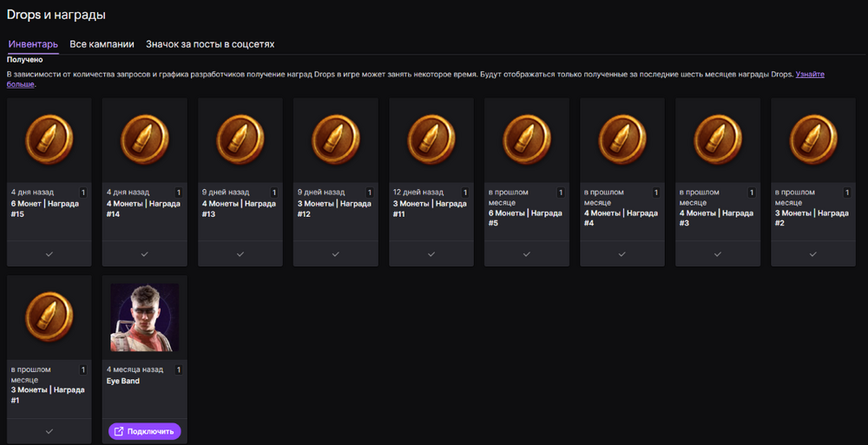Click the checkmark under Награда #1
Screen dimensions: 868x445
pos(49,431)
